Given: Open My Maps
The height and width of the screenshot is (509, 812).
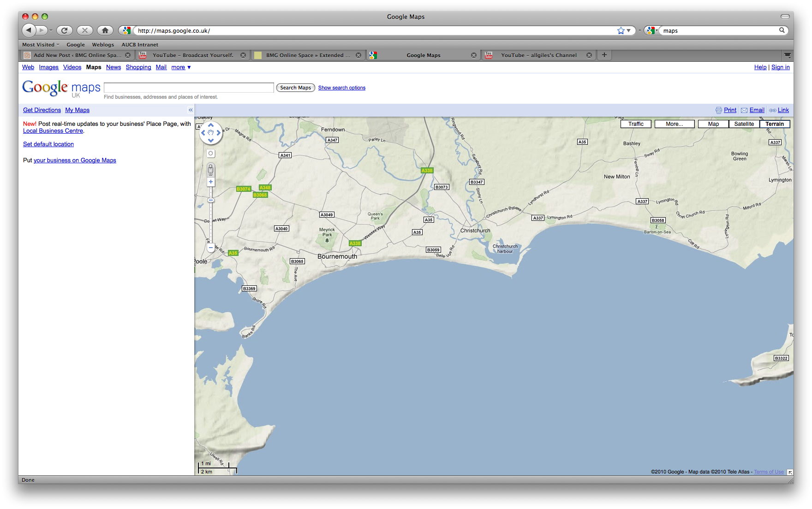Looking at the screenshot, I should [77, 110].
